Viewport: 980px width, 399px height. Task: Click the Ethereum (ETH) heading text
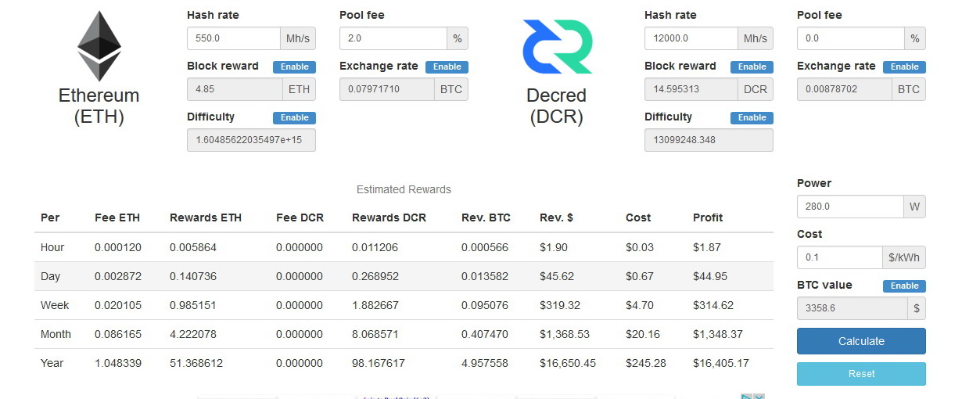pos(99,106)
